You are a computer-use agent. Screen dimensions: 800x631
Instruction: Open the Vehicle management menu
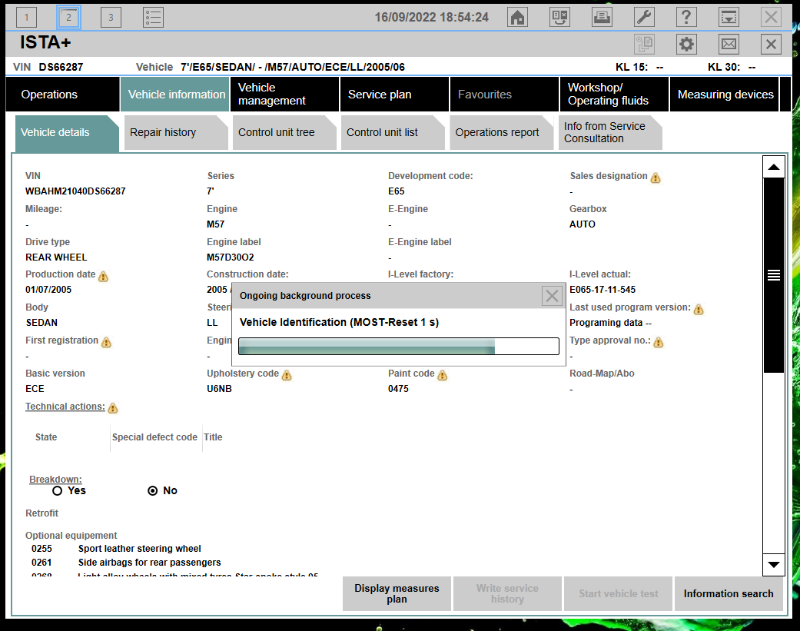(x=285, y=94)
